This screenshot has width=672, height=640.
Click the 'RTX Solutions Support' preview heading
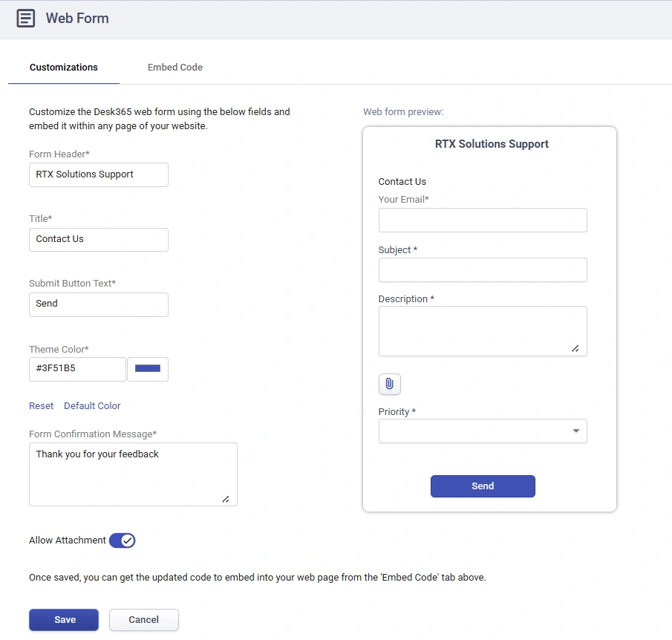tap(492, 144)
